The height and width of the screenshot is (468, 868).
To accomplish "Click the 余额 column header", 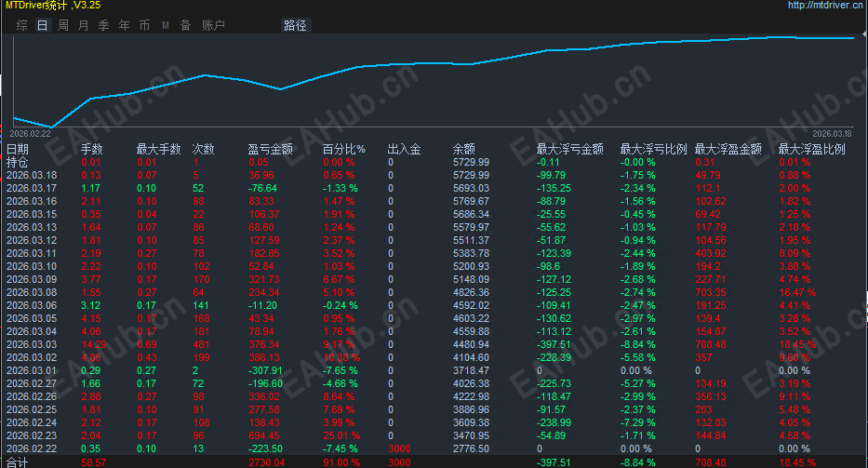I will click(464, 149).
